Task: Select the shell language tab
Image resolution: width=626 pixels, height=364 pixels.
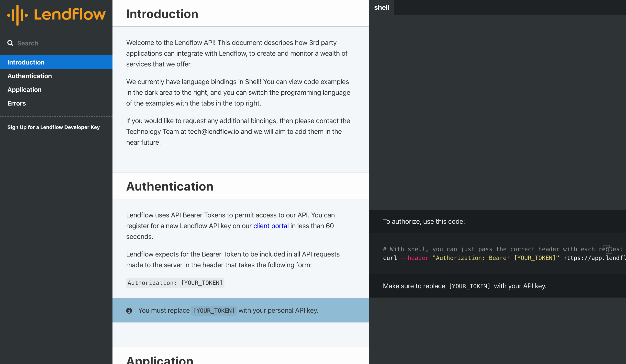Action: pos(381,7)
